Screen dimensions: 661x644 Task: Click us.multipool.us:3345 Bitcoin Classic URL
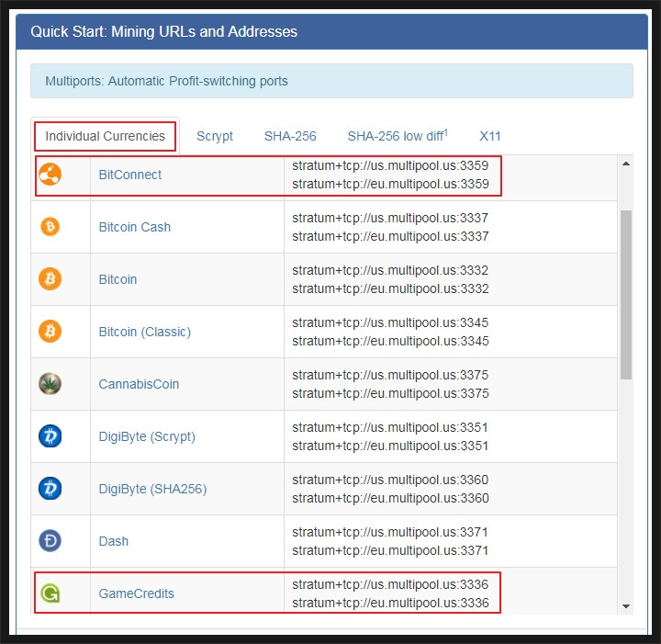pyautogui.click(x=390, y=322)
